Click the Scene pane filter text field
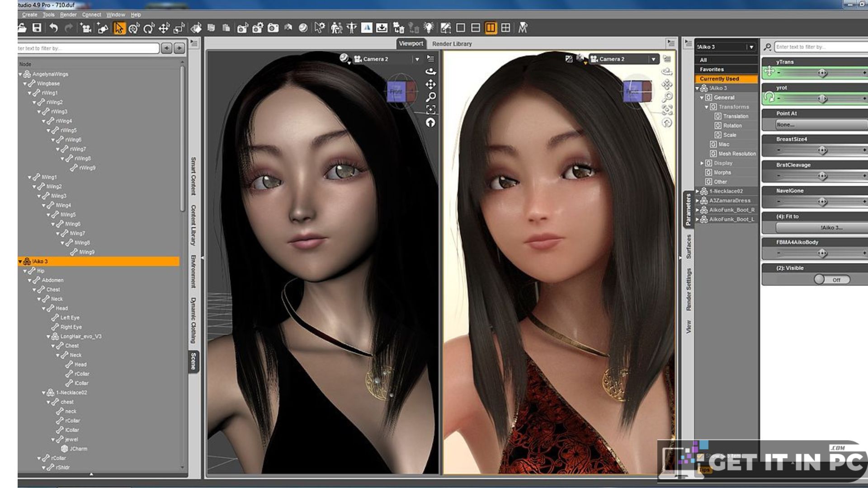Image resolution: width=868 pixels, height=488 pixels. click(89, 48)
